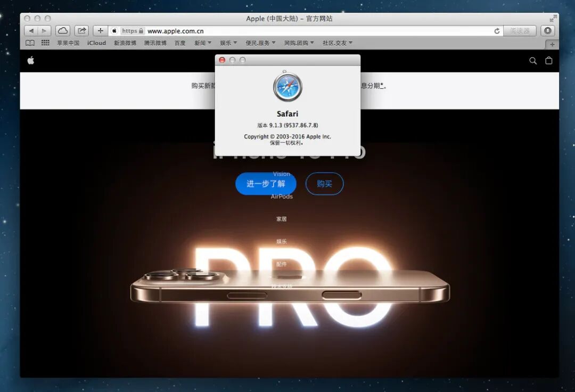
Task: Go back with the Safari back arrow
Action: [31, 31]
